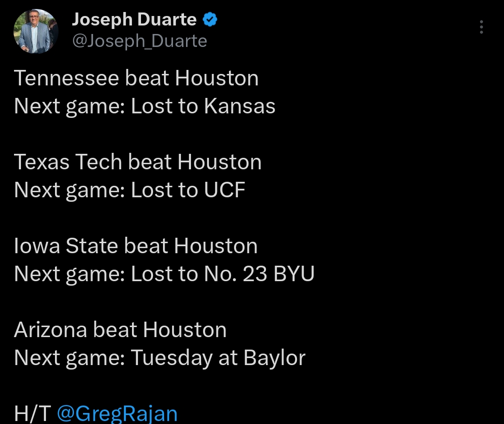Click the word Tennessee in the tweet
Image resolution: width=504 pixels, height=424 pixels.
click(66, 78)
